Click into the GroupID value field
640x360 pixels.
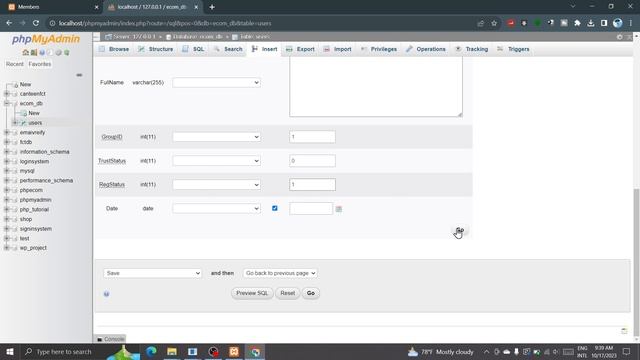pos(312,137)
